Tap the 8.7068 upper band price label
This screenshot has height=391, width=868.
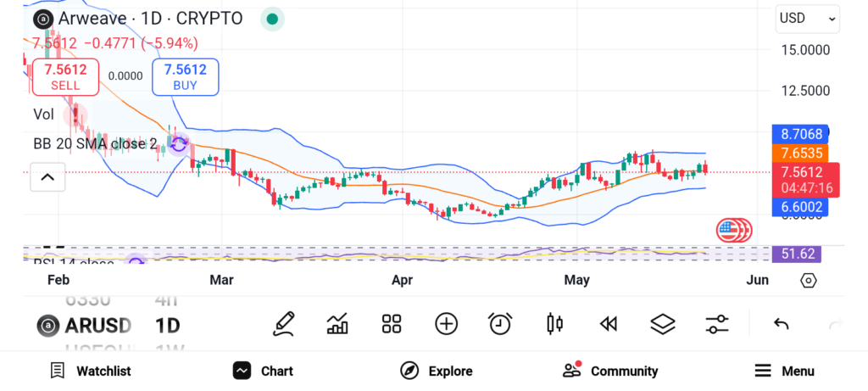[800, 134]
